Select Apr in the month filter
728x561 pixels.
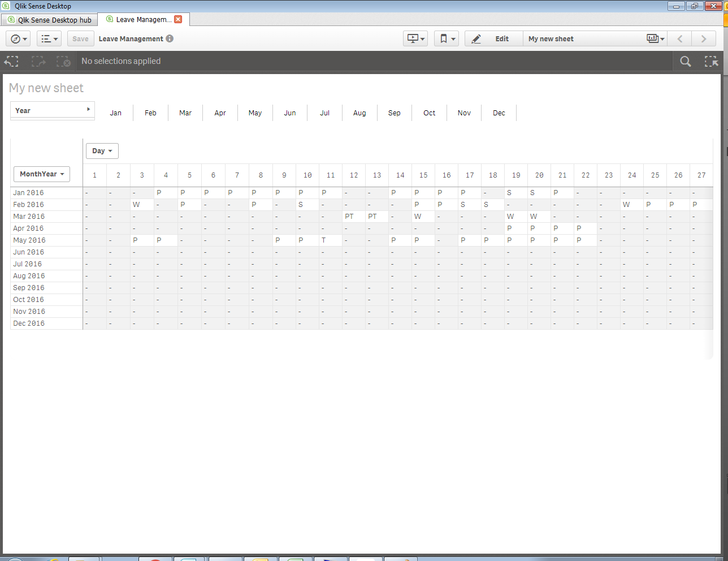[220, 113]
